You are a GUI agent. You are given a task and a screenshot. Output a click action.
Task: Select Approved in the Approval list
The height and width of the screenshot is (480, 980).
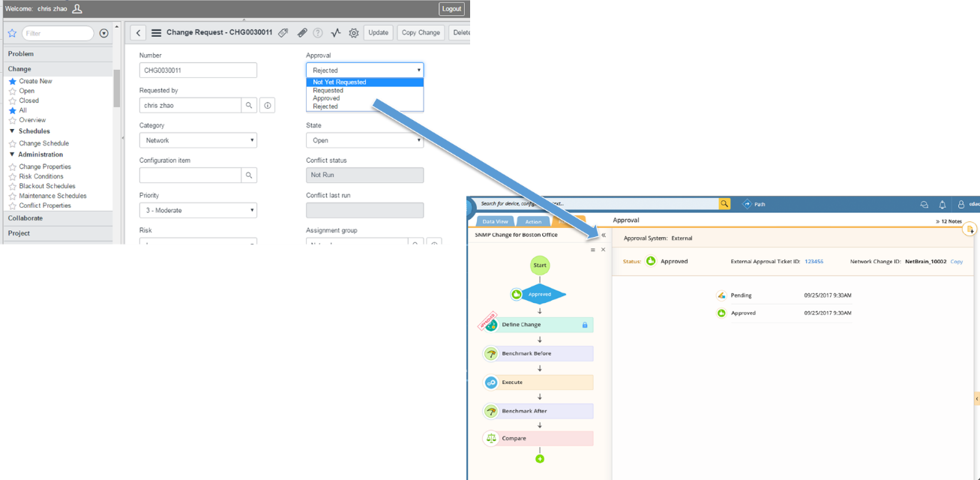tap(326, 98)
